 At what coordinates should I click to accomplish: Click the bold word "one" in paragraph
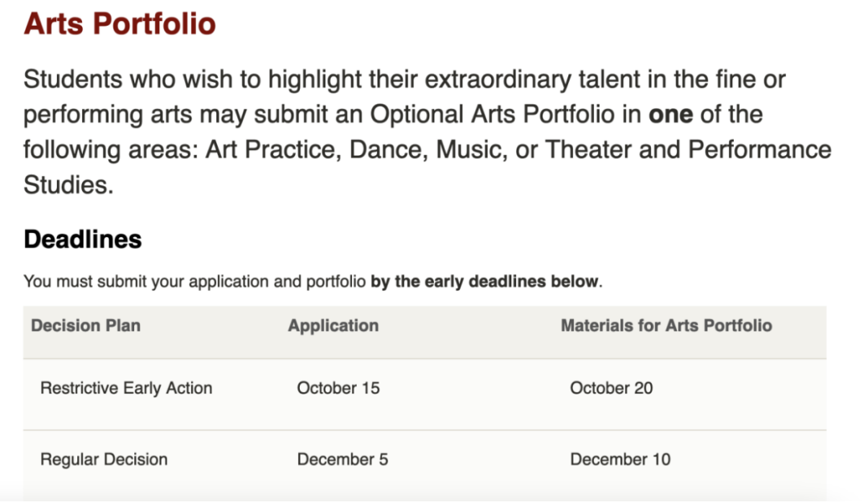(670, 115)
